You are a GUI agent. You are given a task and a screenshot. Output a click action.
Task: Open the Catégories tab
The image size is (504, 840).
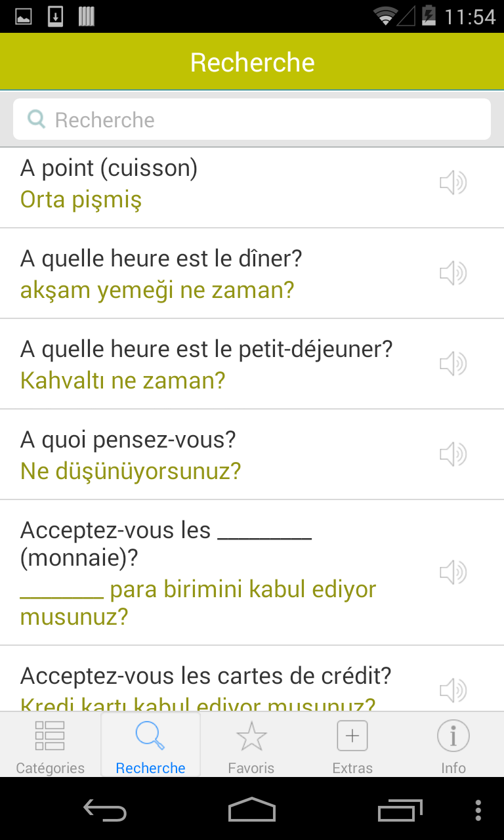51,745
